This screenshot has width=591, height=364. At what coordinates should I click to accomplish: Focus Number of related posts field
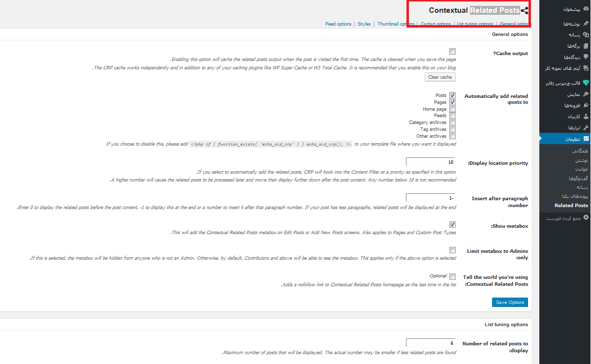431,343
